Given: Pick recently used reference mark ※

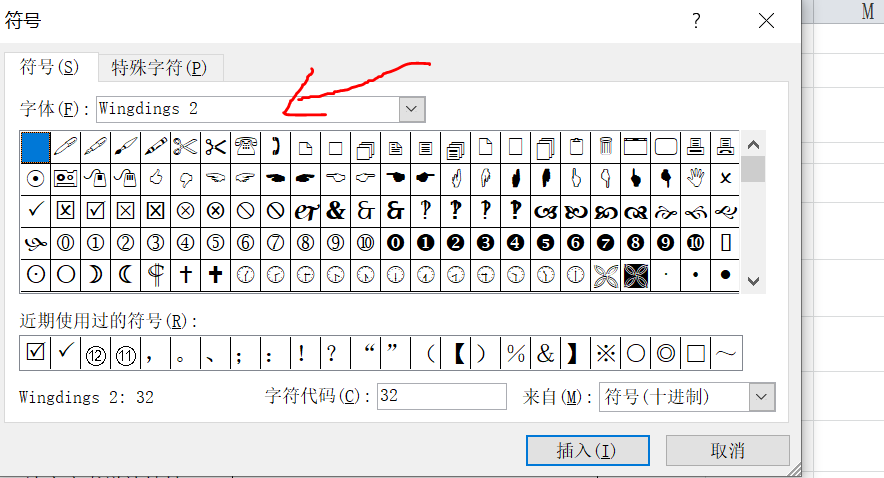Looking at the screenshot, I should point(605,353).
